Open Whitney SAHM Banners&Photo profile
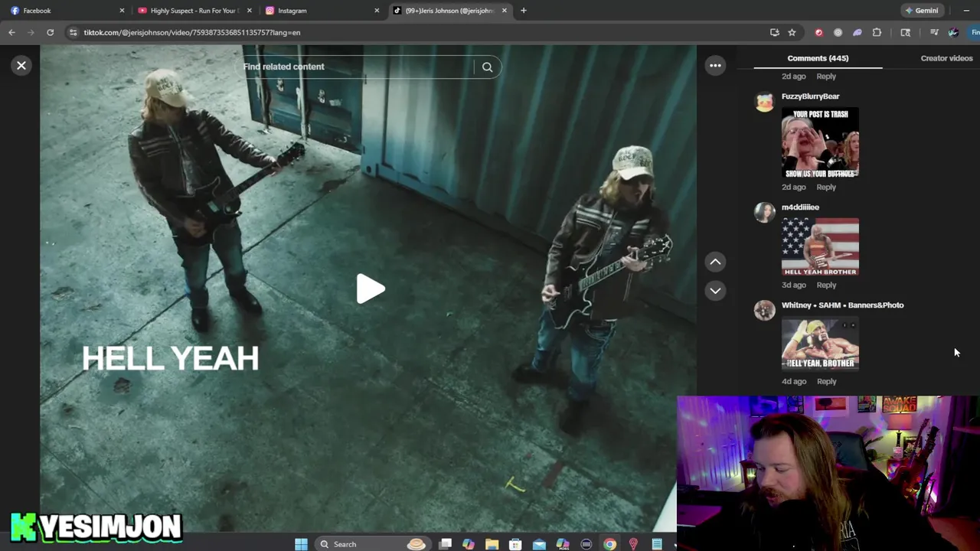The image size is (980, 551). 842,305
